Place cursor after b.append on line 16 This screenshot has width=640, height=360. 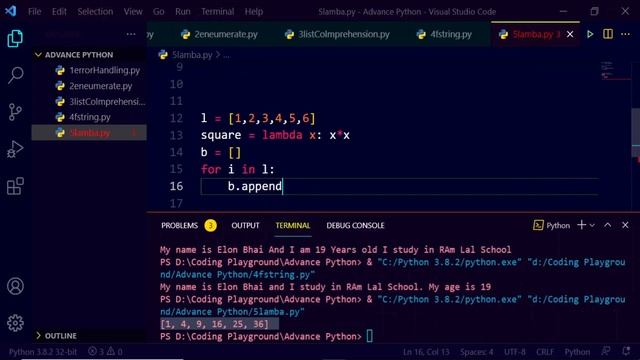click(282, 186)
